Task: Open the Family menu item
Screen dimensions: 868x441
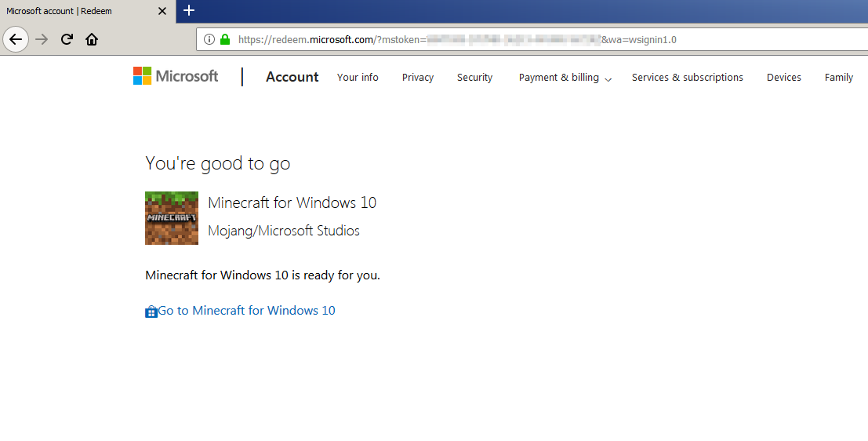Action: tap(839, 78)
